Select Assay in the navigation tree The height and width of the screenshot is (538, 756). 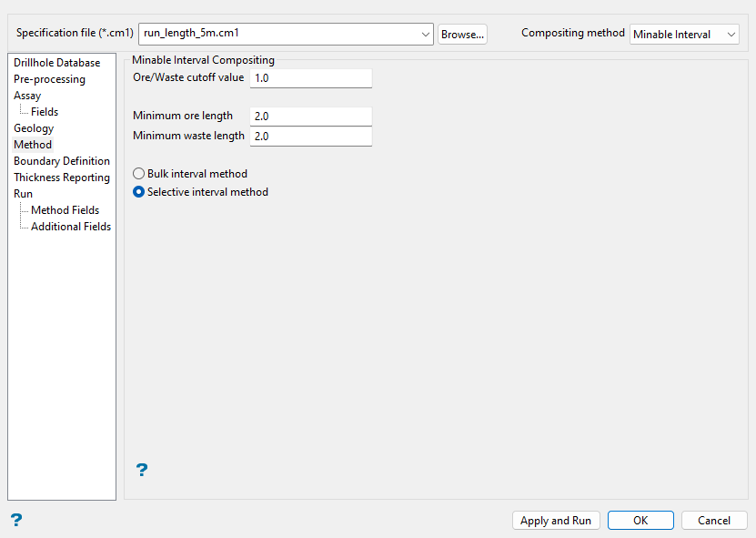tap(27, 96)
